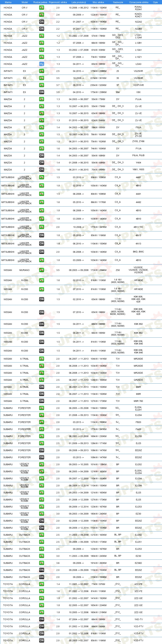Click diesel ON icon in Toyota Corolla 1ND-TV row

[x=41, y=619]
